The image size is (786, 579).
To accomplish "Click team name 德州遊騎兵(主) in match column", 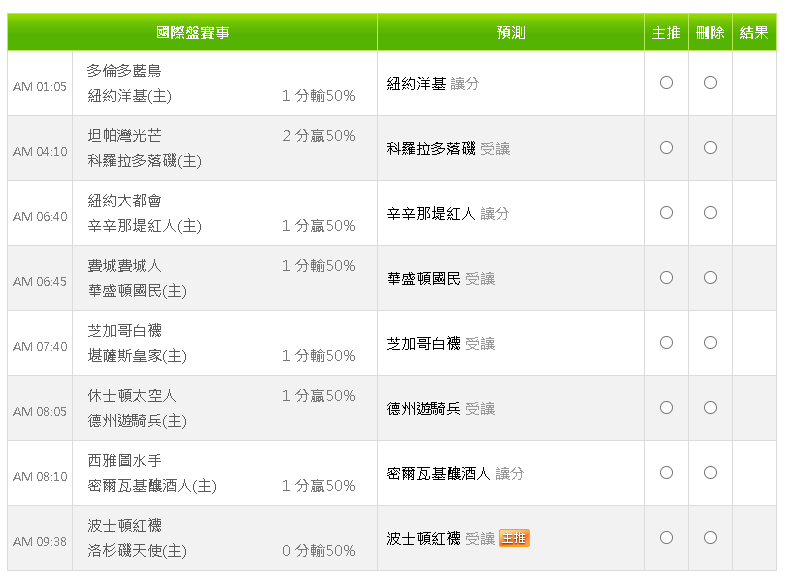I will (x=137, y=421).
